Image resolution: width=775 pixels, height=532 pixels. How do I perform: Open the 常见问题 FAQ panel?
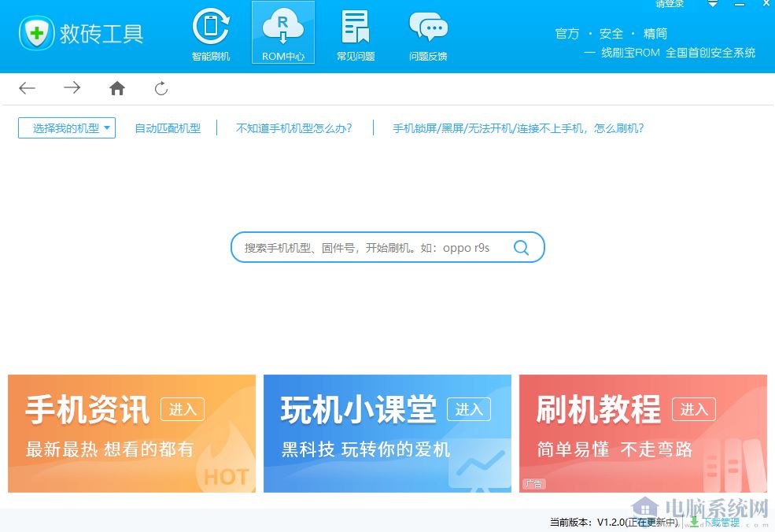(355, 33)
